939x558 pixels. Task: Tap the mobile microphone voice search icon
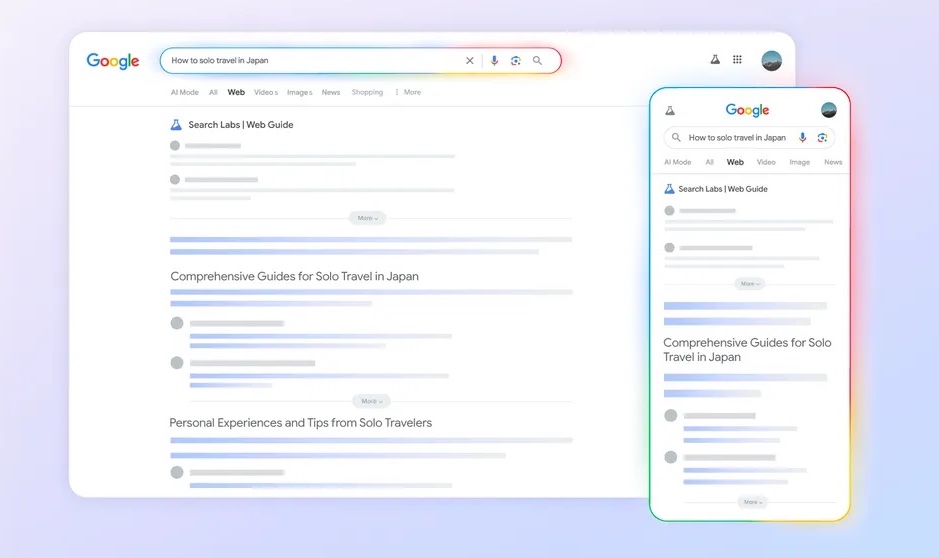803,138
